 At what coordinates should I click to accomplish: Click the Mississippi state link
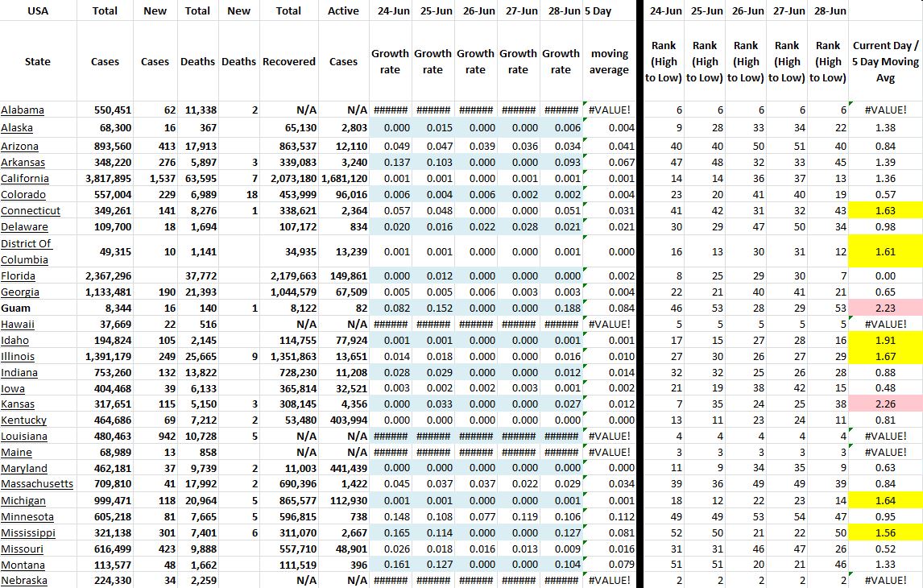28,532
